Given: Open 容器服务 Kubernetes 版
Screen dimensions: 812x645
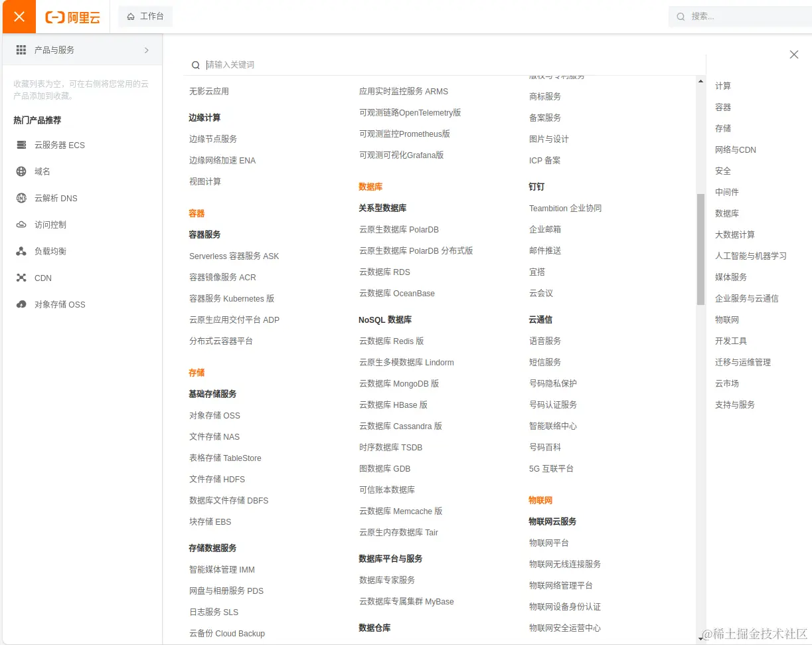Looking at the screenshot, I should tap(232, 298).
